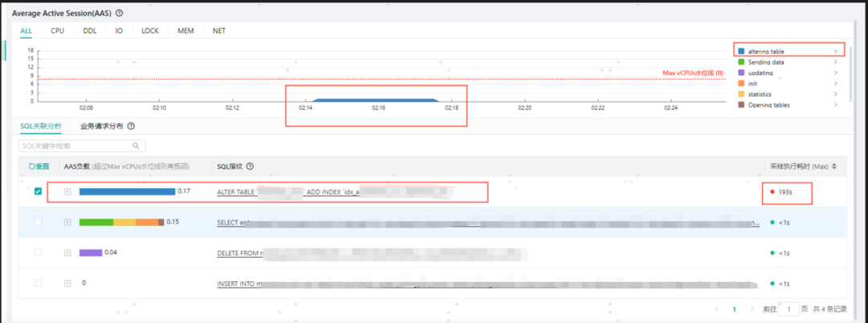Image resolution: width=868 pixels, height=323 pixels.
Task: Switch to the MEM tab
Action: (x=186, y=31)
